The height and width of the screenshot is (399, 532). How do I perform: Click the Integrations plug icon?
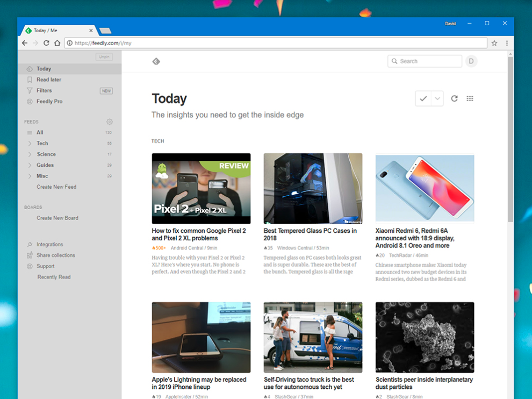tap(30, 245)
